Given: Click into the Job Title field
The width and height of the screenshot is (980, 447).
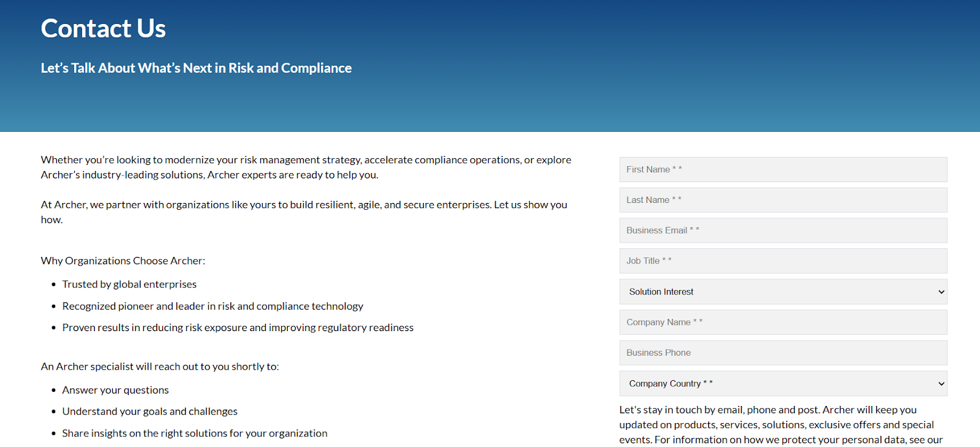Looking at the screenshot, I should (x=783, y=261).
